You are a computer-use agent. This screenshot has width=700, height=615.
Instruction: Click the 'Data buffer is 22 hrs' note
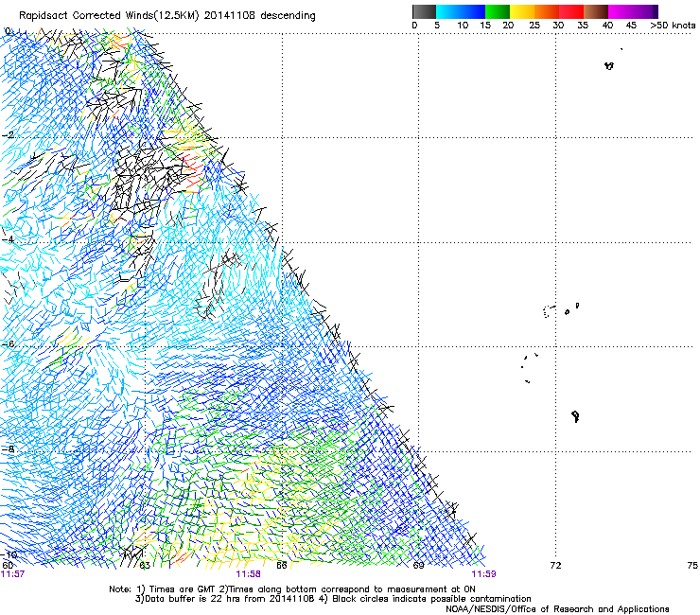(225, 599)
